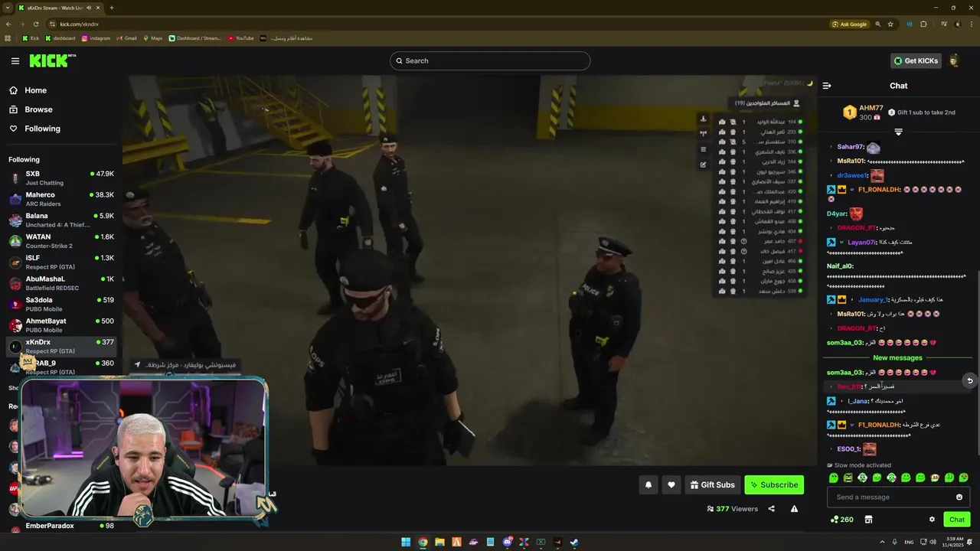Open a new browser tab
Viewport: 980px width, 551px height.
112,8
